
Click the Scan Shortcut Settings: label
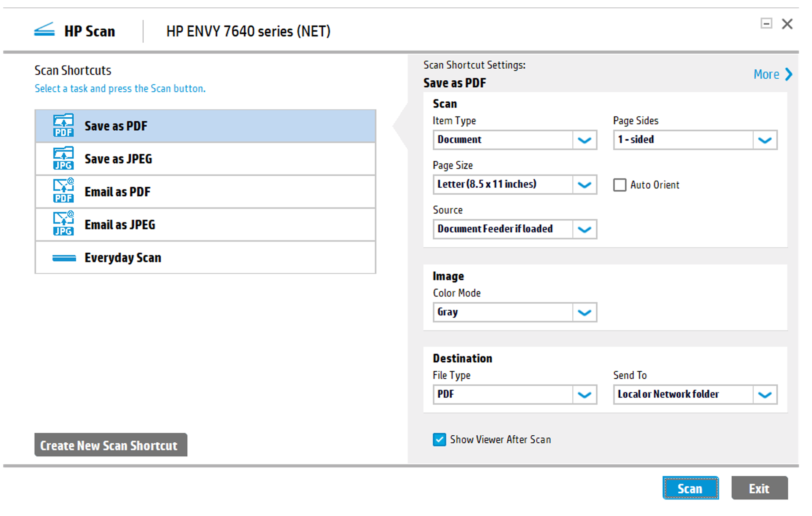point(474,65)
